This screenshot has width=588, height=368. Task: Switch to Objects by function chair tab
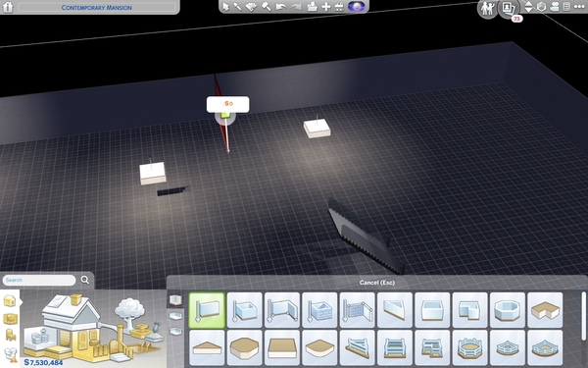pyautogui.click(x=11, y=335)
